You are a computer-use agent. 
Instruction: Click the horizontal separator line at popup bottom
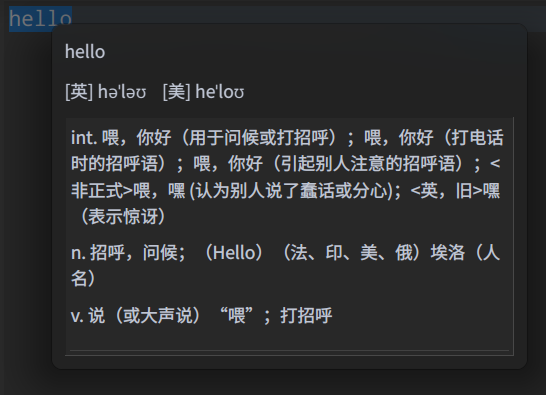[x=289, y=350]
